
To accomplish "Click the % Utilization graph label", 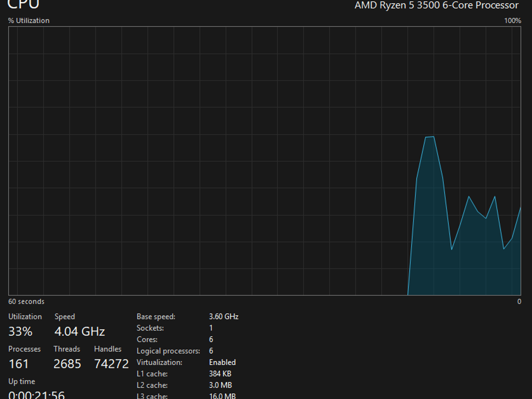I will click(29, 21).
